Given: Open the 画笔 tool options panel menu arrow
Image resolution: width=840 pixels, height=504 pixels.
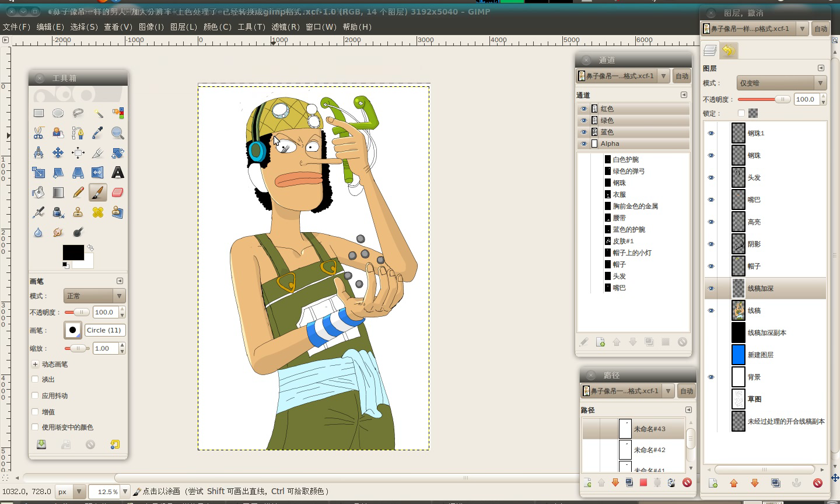Looking at the screenshot, I should click(120, 281).
